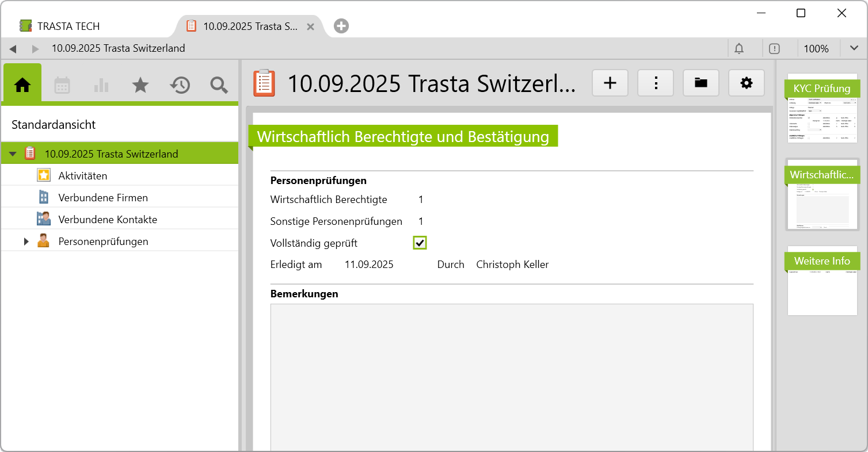This screenshot has width=868, height=452.
Task: Click the 100% zoom level
Action: [816, 49]
